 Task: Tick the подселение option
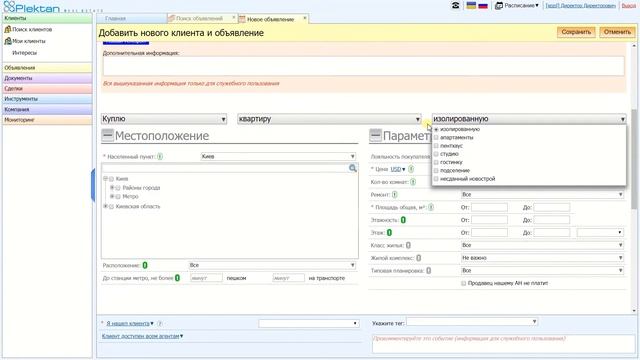pos(436,171)
